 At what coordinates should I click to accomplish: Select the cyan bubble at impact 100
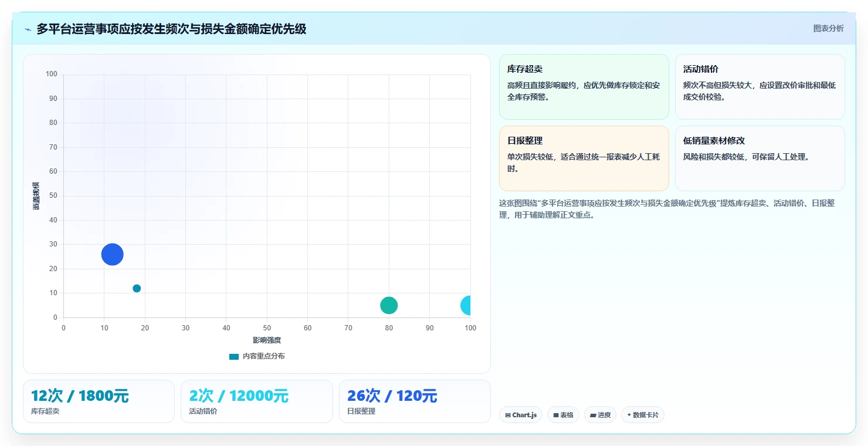(466, 305)
